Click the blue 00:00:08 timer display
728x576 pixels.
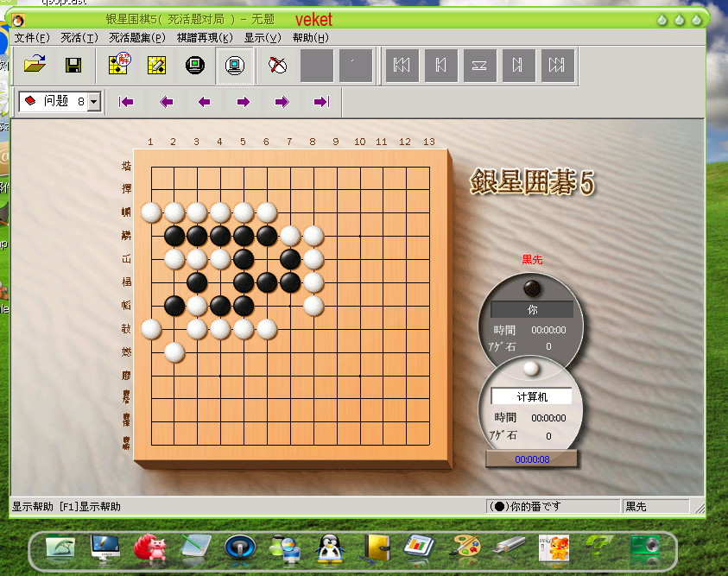(x=532, y=459)
